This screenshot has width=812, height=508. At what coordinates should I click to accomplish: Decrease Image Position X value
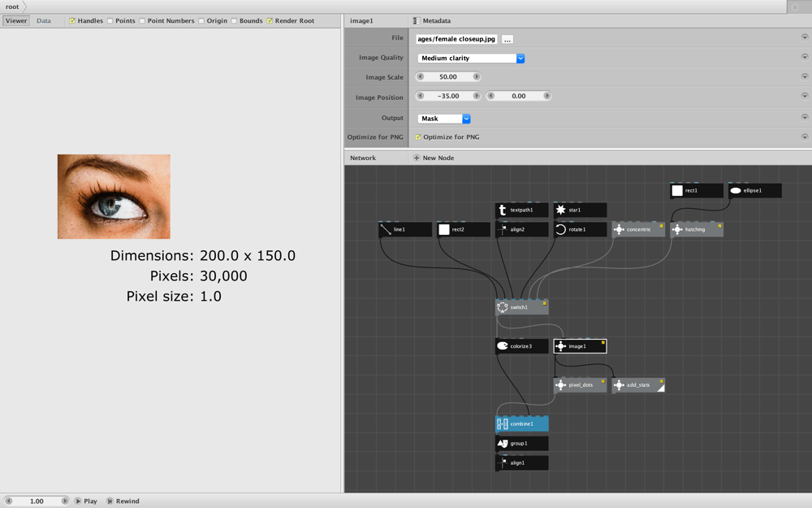421,96
